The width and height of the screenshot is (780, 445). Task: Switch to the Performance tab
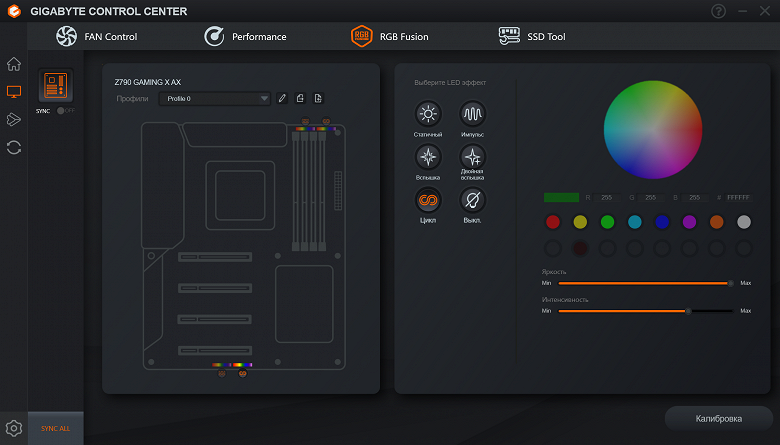click(245, 36)
